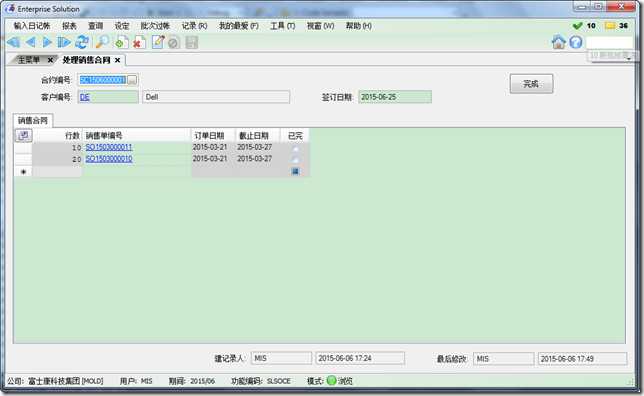Screen dimensions: 644x396
Task: Open the search magnifier tool
Action: [102, 42]
